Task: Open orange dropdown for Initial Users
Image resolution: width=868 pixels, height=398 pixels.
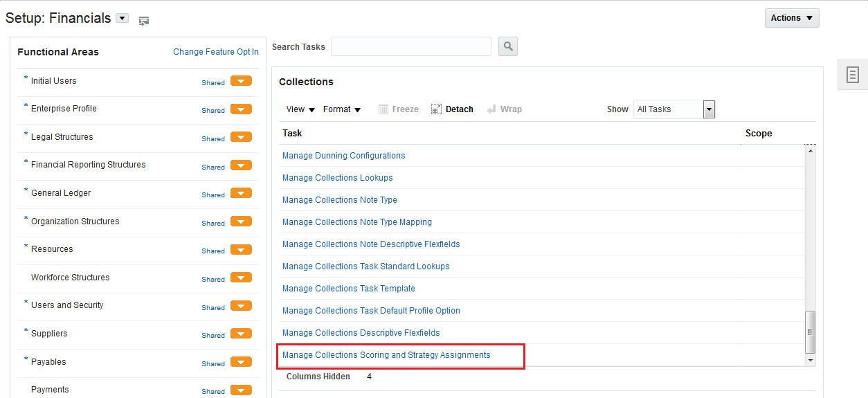Action: pos(241,81)
